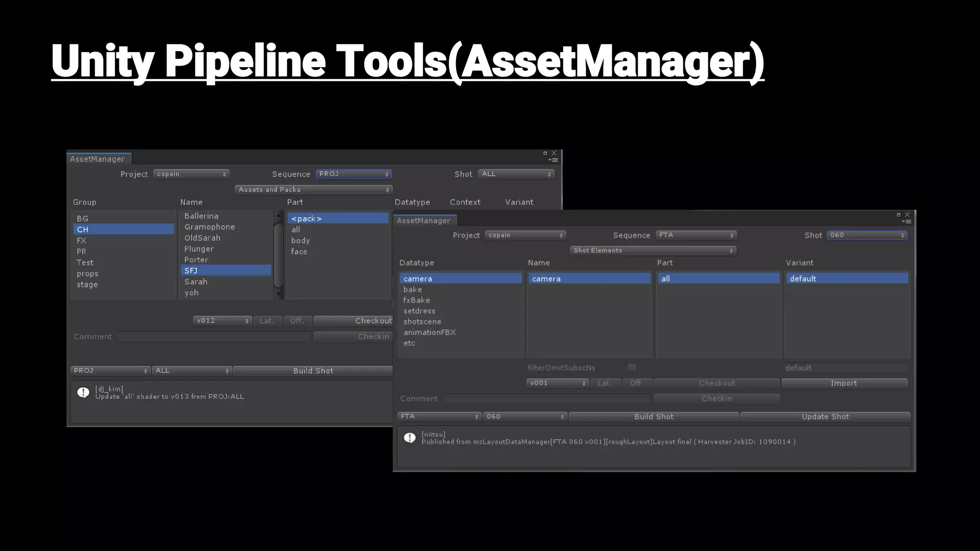Click Checkin button in back window

coord(353,337)
